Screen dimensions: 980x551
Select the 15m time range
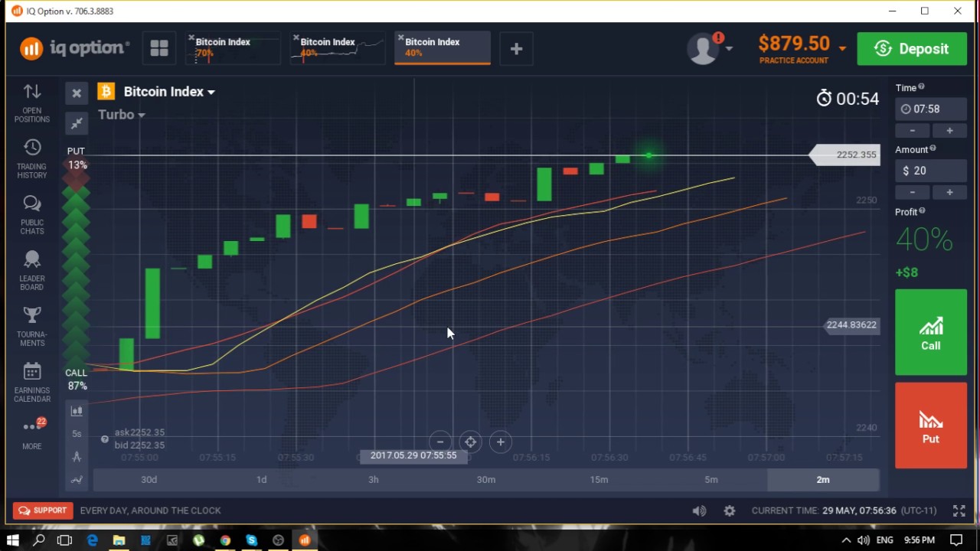pyautogui.click(x=599, y=480)
